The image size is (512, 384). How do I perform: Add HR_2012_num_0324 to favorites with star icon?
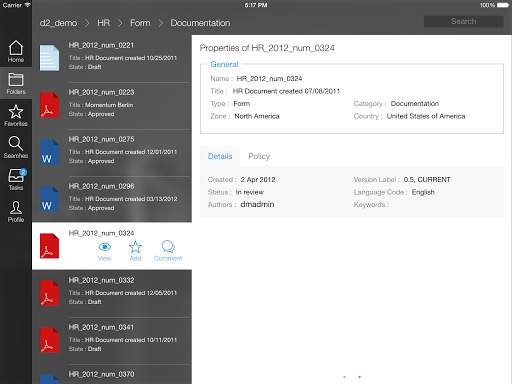135,251
